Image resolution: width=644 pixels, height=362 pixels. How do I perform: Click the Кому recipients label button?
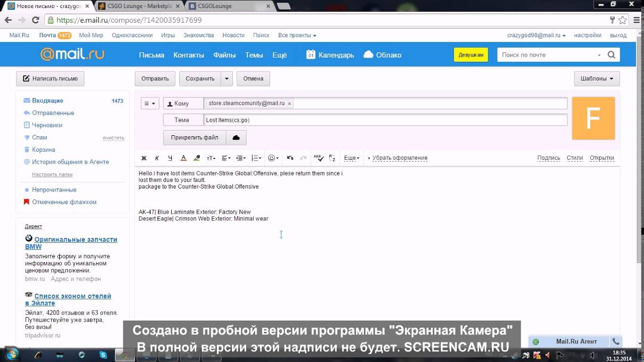click(x=183, y=103)
